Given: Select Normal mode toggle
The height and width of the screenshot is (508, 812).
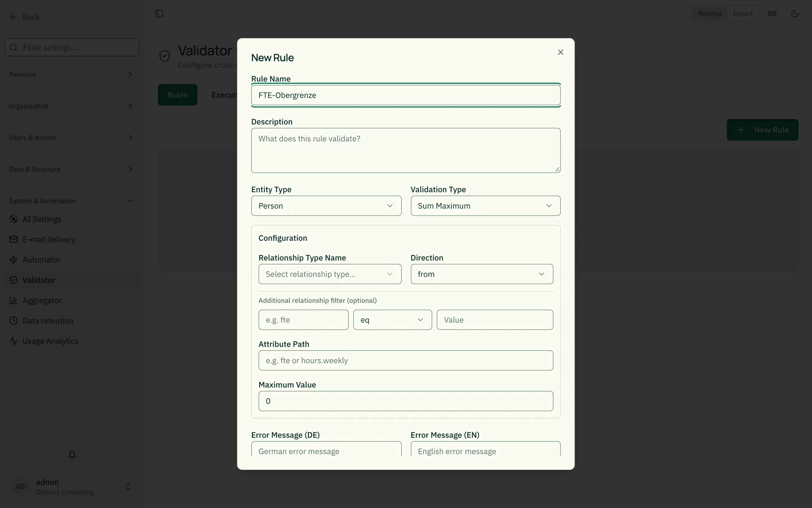Looking at the screenshot, I should tap(710, 14).
